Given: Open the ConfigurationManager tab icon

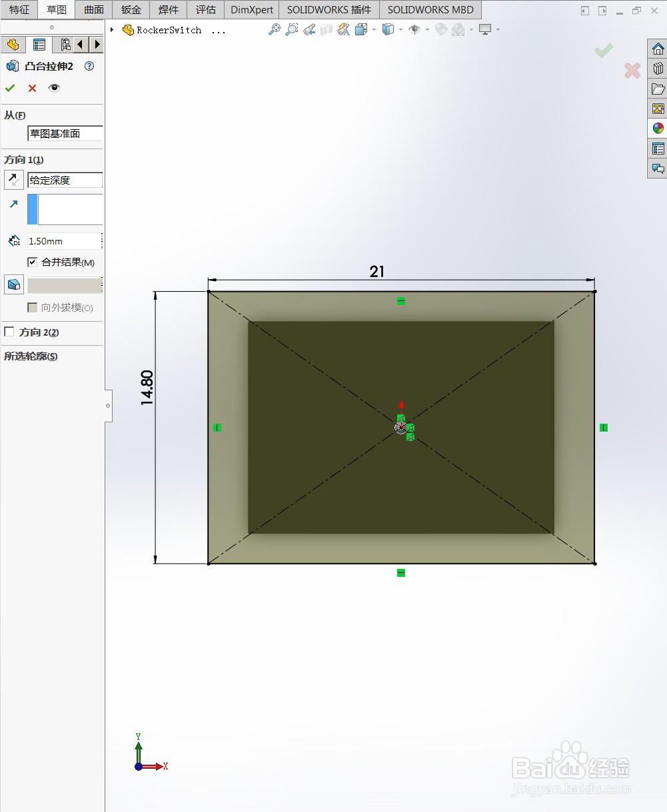Looking at the screenshot, I should (65, 45).
